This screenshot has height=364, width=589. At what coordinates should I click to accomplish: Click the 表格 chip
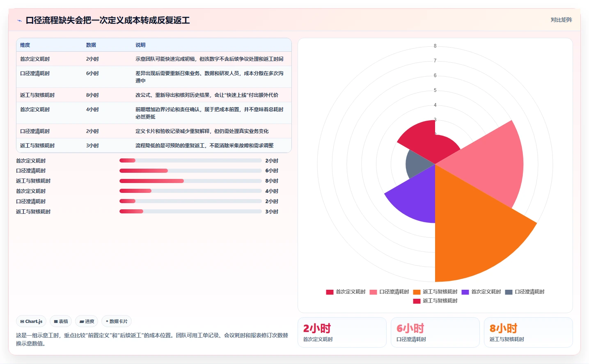click(61, 321)
